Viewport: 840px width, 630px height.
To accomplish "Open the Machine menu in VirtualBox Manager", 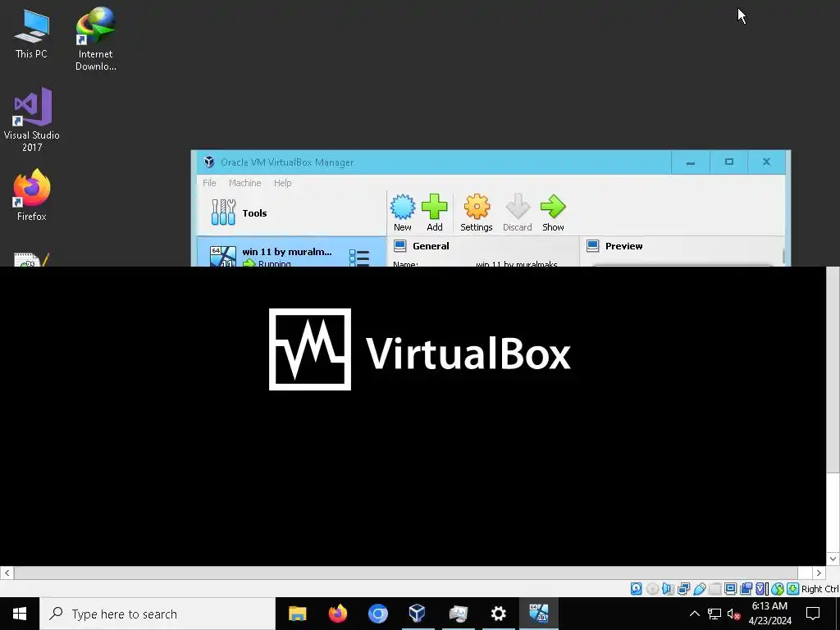I will pyautogui.click(x=244, y=183).
